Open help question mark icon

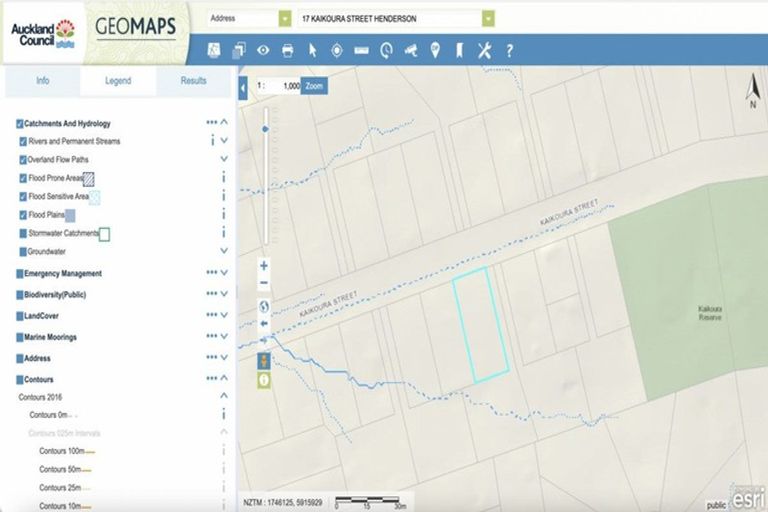point(509,50)
